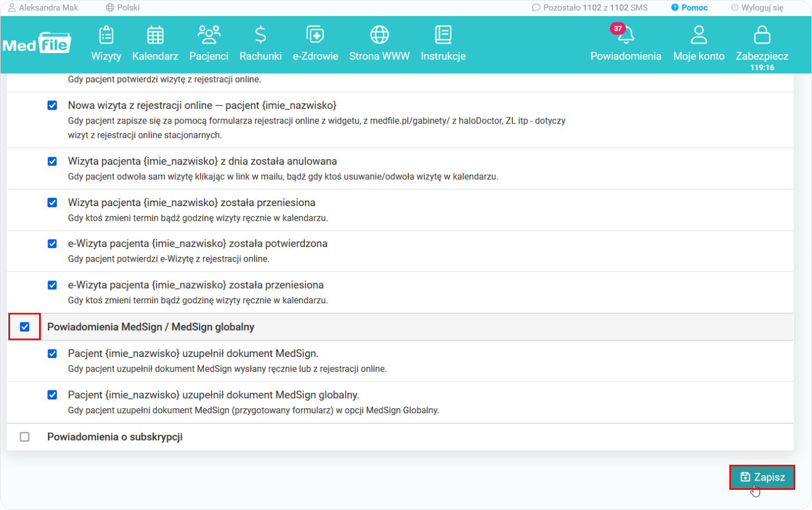Image resolution: width=812 pixels, height=510 pixels.
Task: Click the Zapisz save button
Action: [762, 477]
